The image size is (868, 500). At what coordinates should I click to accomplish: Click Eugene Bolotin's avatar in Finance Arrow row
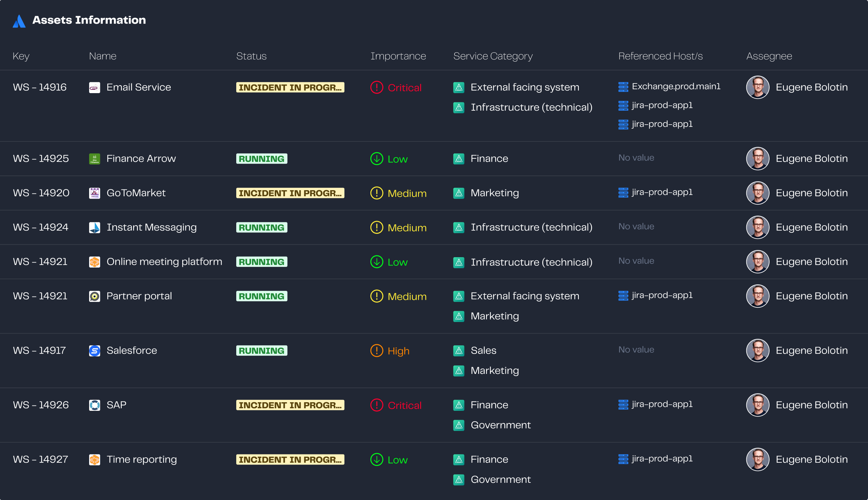tap(757, 159)
